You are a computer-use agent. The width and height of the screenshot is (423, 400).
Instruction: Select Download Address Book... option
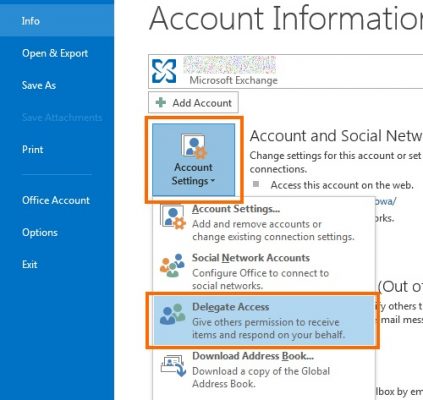pos(264,370)
